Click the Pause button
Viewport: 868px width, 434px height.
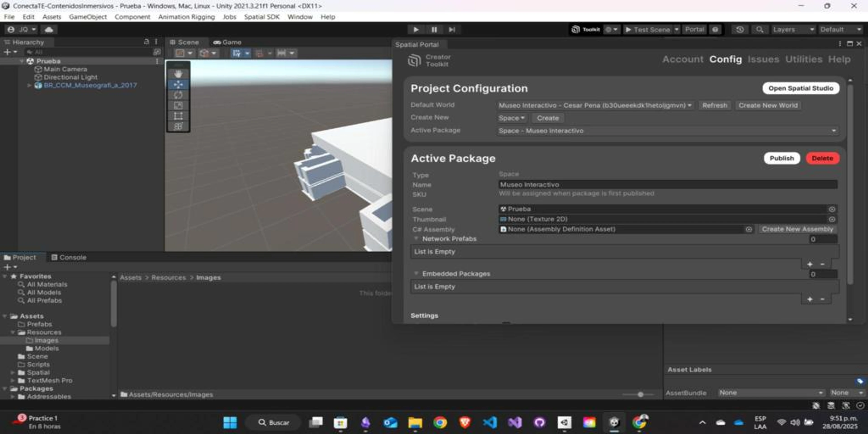pos(434,30)
